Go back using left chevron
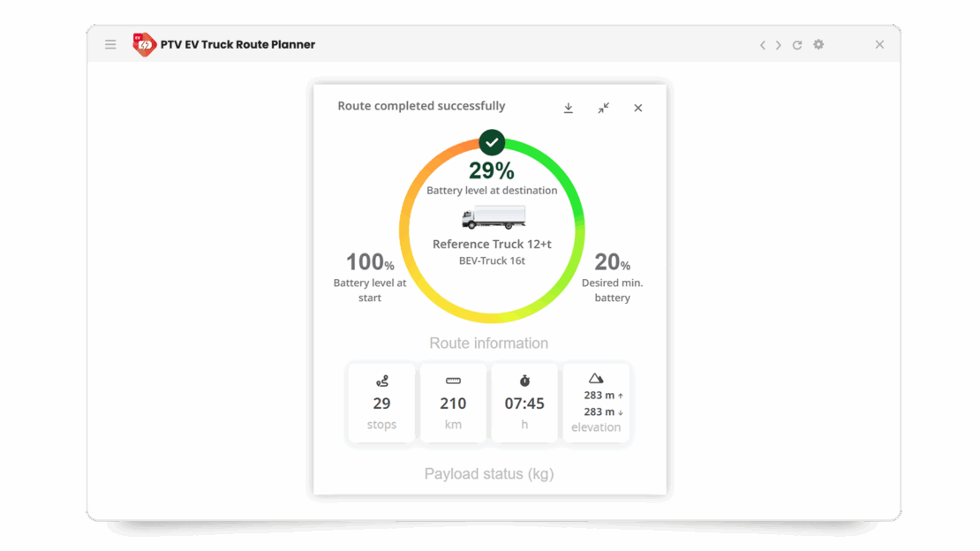Image resolution: width=980 pixels, height=551 pixels. click(763, 45)
